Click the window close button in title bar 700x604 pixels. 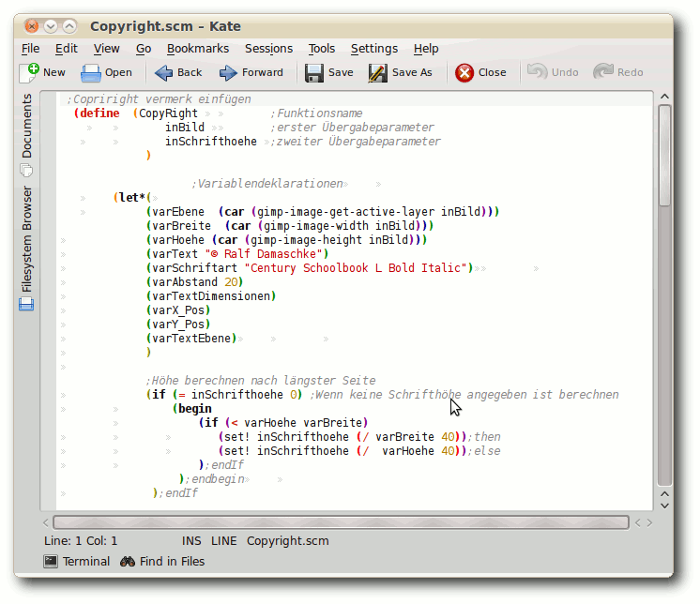(x=32, y=26)
